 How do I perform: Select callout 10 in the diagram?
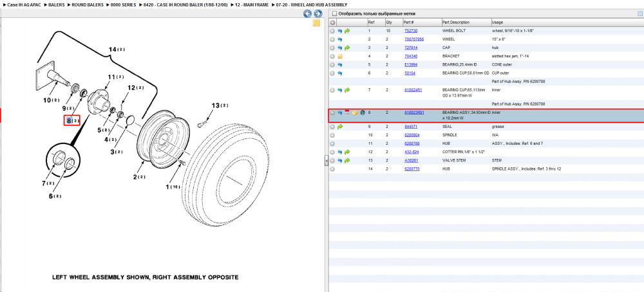(x=52, y=100)
